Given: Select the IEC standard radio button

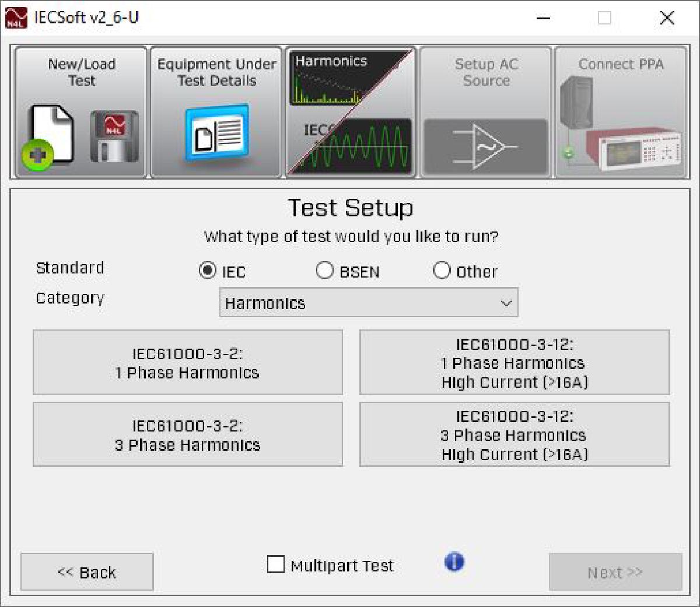Looking at the screenshot, I should point(206,270).
